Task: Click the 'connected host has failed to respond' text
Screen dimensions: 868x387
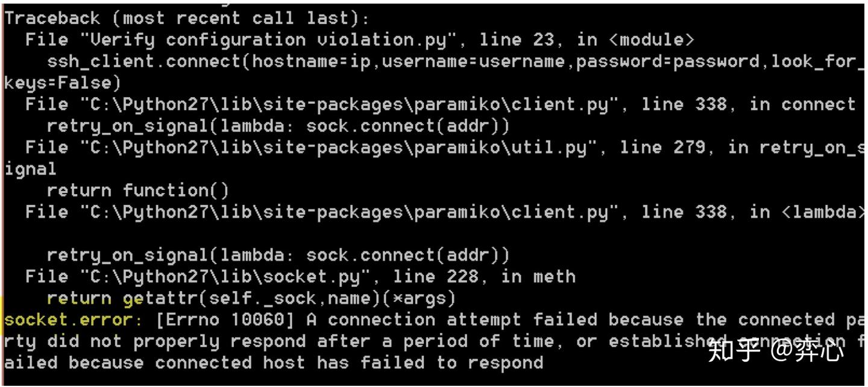Action: 349,363
